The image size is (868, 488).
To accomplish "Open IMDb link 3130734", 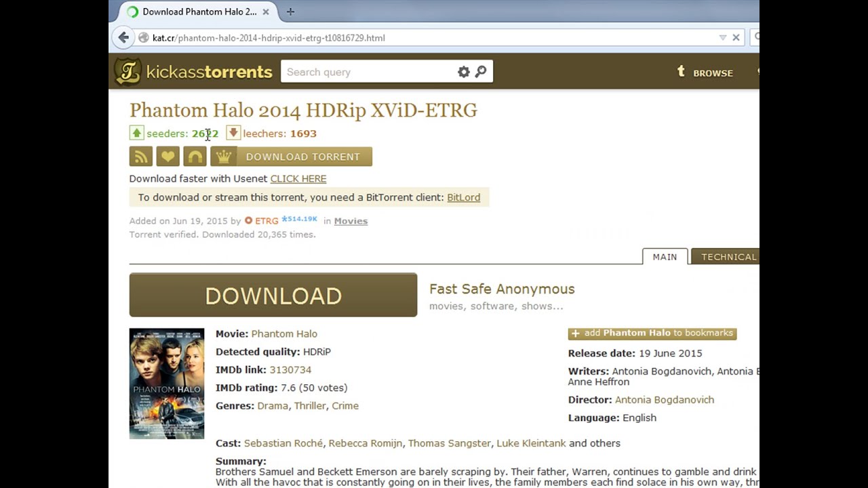I will (x=290, y=370).
